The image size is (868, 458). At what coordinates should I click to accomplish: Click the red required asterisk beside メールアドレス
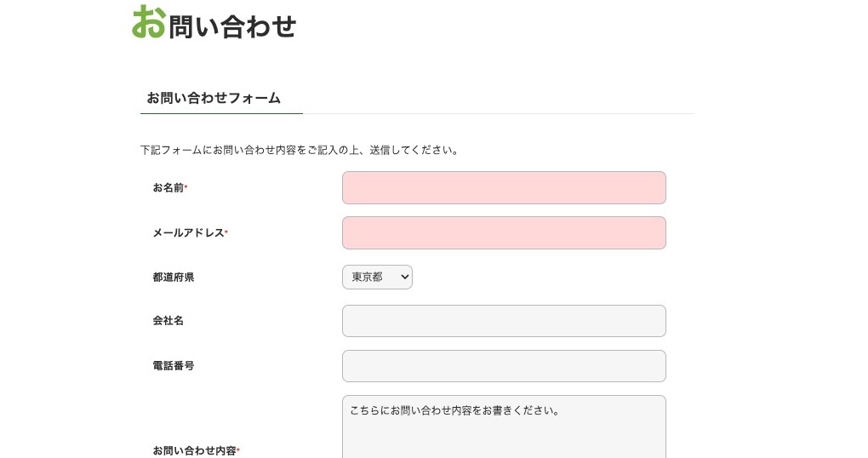tap(226, 232)
